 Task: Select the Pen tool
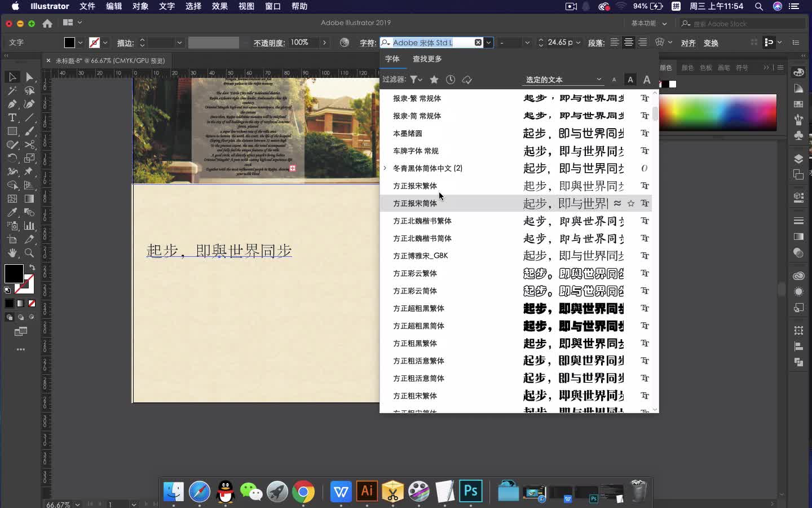tap(12, 104)
